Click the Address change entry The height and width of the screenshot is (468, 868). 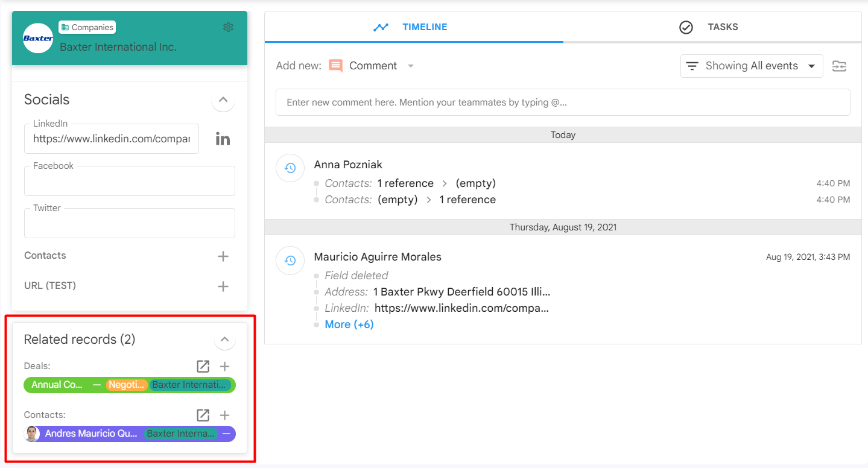tap(437, 292)
